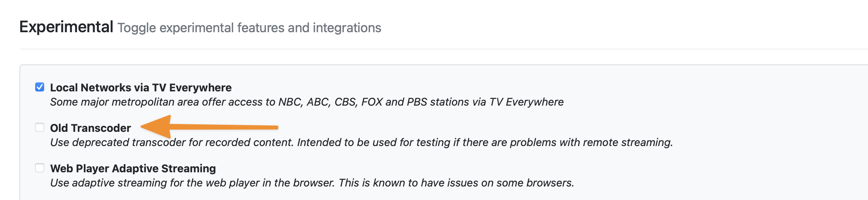Enable Web Player Adaptive Streaming checkbox
The width and height of the screenshot is (868, 200).
(x=40, y=168)
